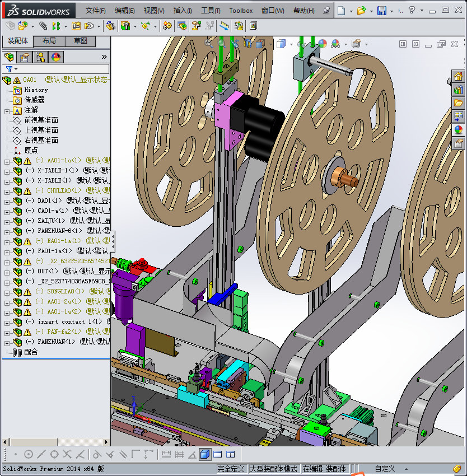Click the Zoom to Fit view icon

pyautogui.click(x=209, y=43)
